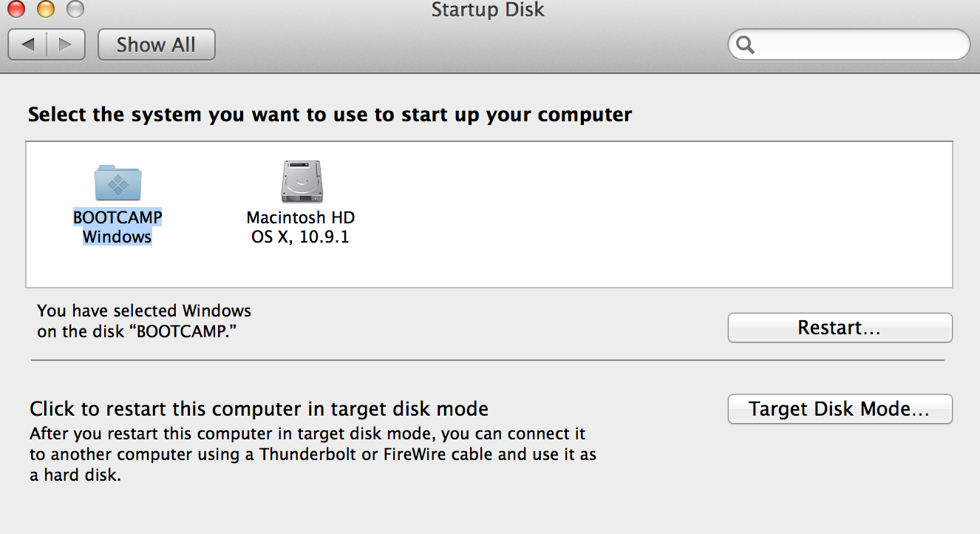980x534 pixels.
Task: Choose the BOOTCAMP Windows text label
Action: pyautogui.click(x=118, y=227)
